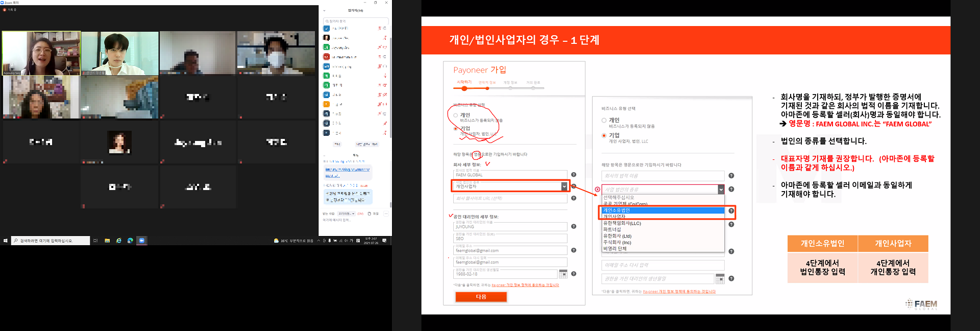Expand the 사업 법인의 종류 dropdown arrow
Image resolution: width=980 pixels, height=331 pixels.
coord(721,190)
